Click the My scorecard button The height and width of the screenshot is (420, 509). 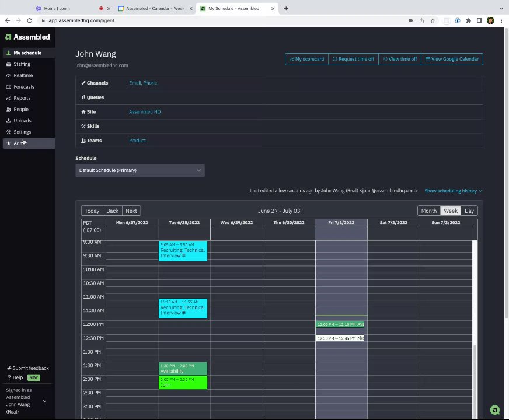tap(307, 59)
